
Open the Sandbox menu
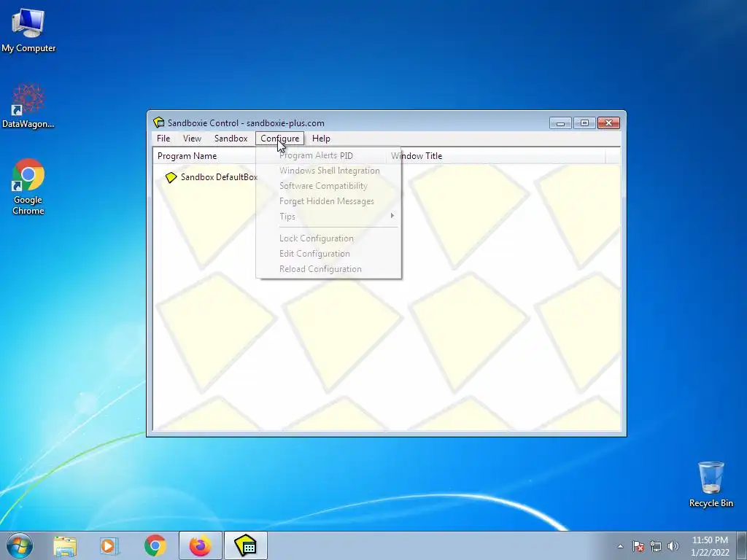(x=231, y=139)
